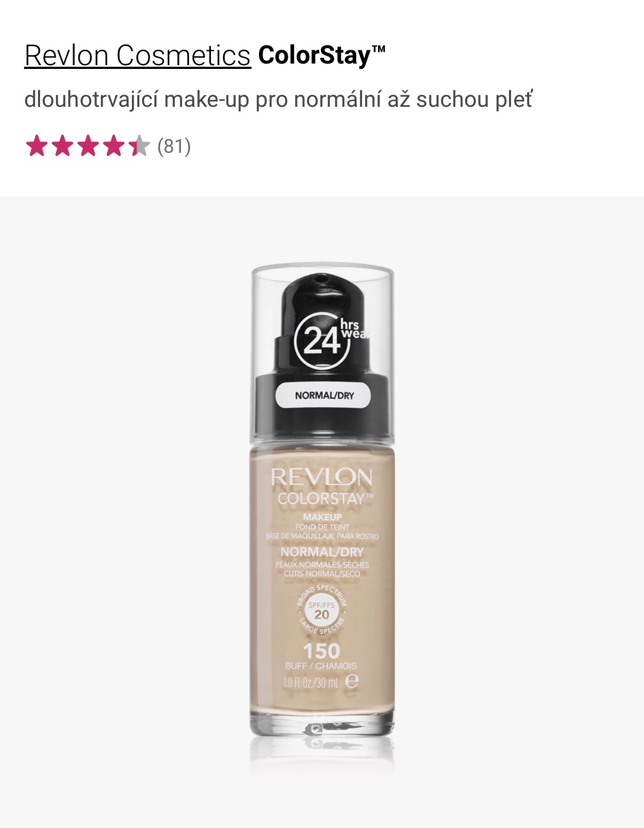Screen dimensions: 644x828
Task: Click the ColorStay™ product title
Action: pyautogui.click(x=322, y=56)
